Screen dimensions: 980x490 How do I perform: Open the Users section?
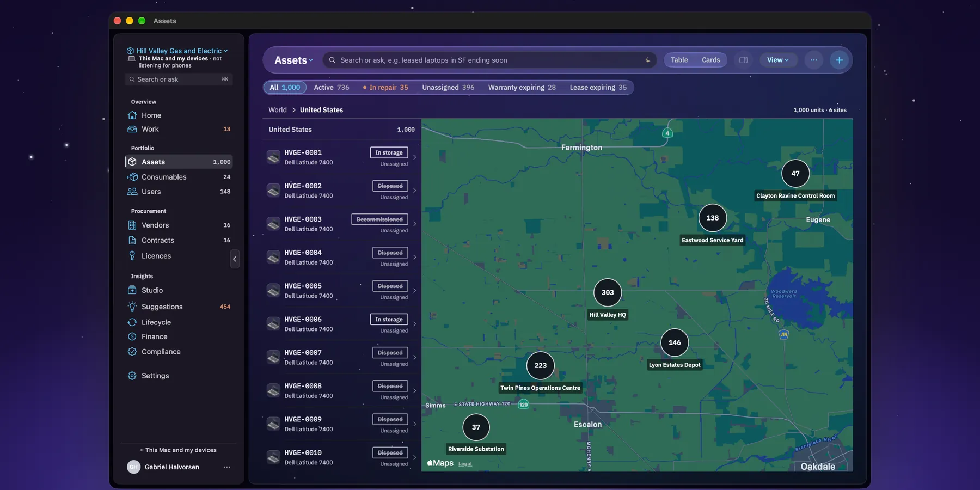179,192
